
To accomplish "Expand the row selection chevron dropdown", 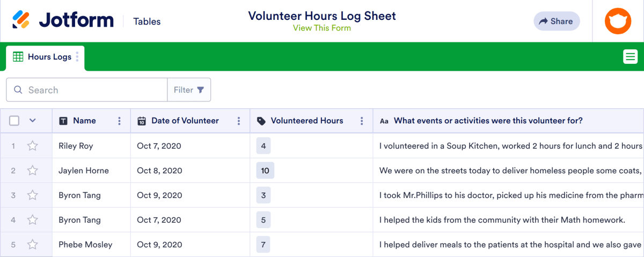I will 32,121.
